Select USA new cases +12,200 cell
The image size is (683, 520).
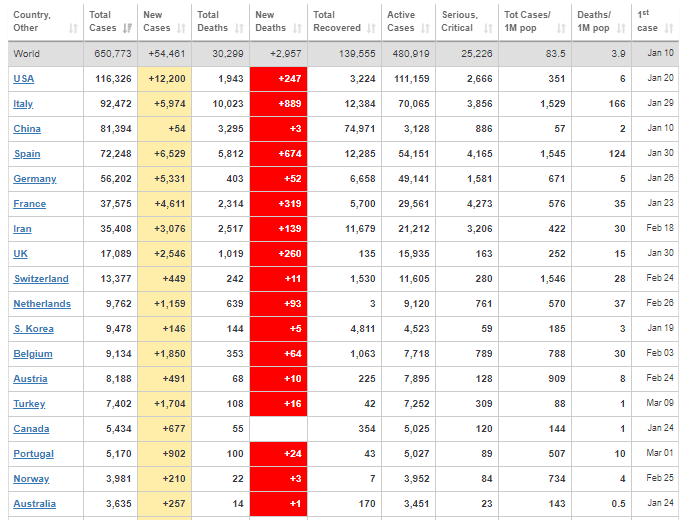click(x=164, y=79)
